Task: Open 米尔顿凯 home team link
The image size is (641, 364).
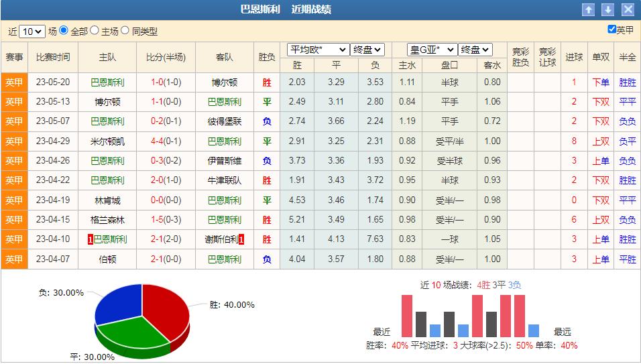Action: point(107,141)
